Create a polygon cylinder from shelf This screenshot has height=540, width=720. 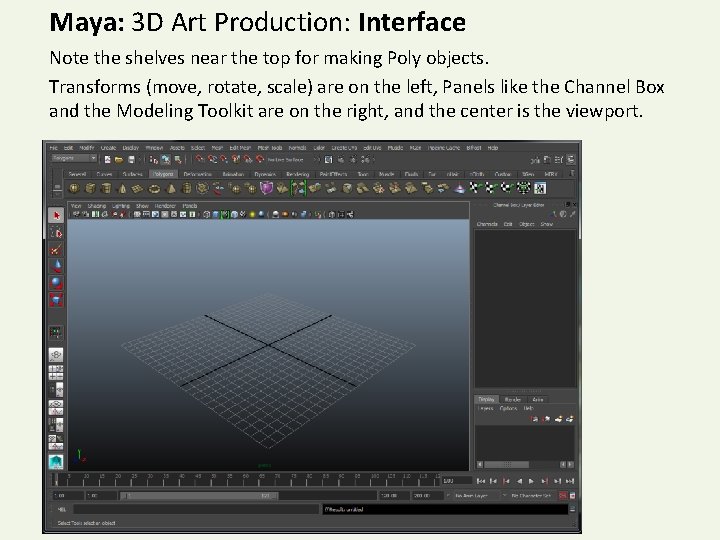106,188
